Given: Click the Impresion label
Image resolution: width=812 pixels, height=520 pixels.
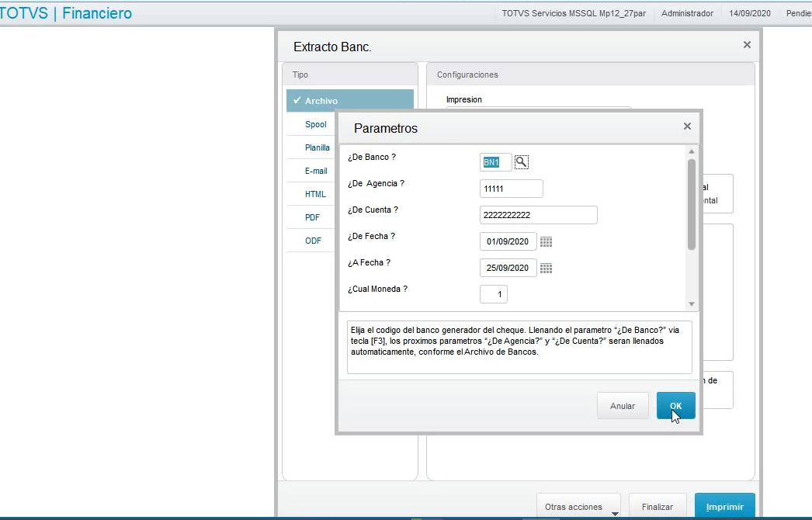Looking at the screenshot, I should coord(464,99).
